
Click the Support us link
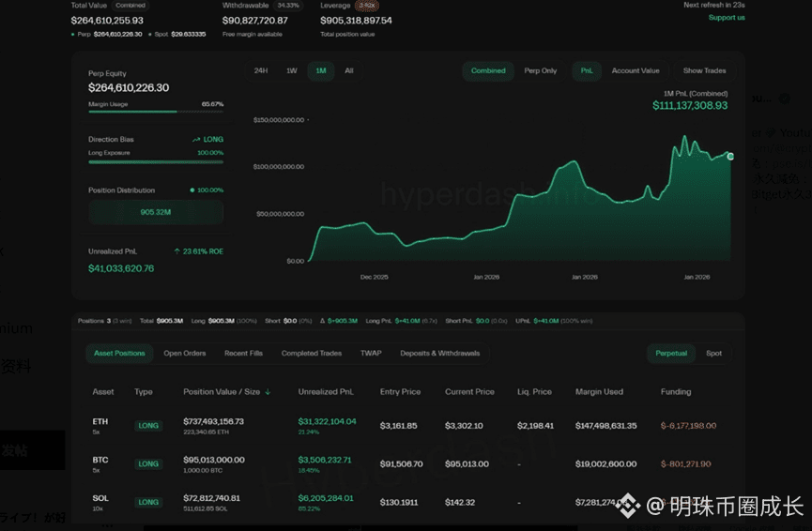726,18
